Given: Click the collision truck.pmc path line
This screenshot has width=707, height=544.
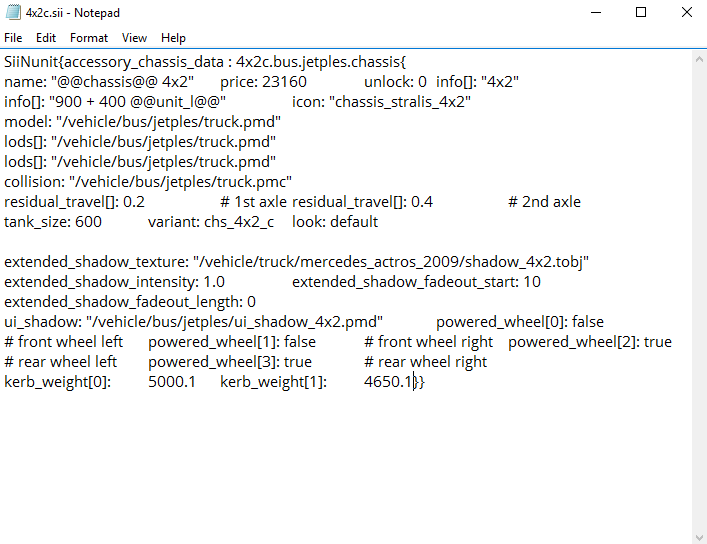Looking at the screenshot, I should pyautogui.click(x=148, y=182).
